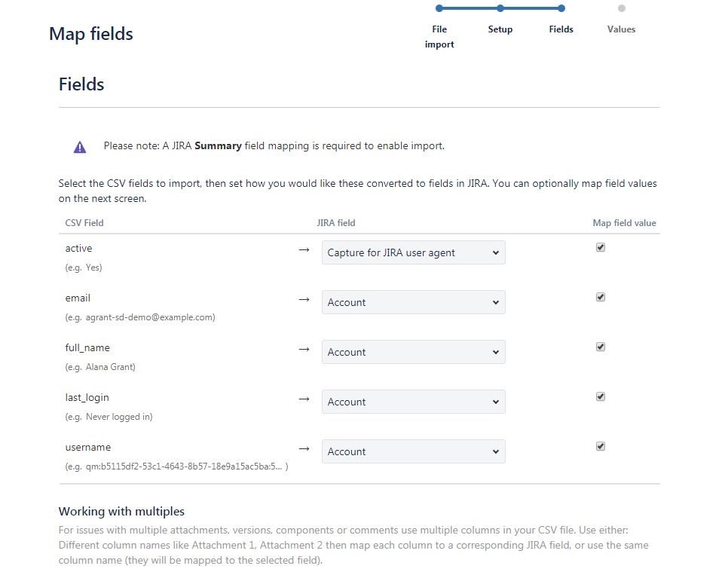Disable Map field value for last_login
The height and width of the screenshot is (575, 728).
[x=601, y=396]
